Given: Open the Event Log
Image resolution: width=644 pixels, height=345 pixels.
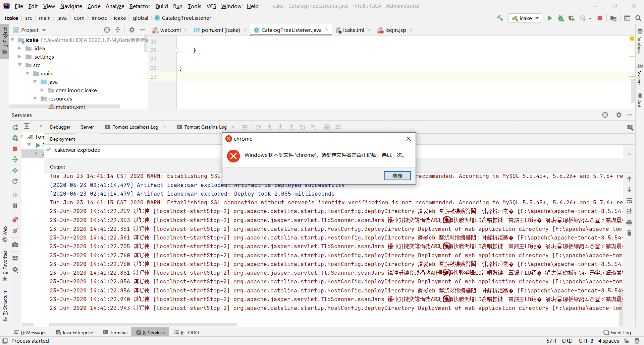Looking at the screenshot, I should point(617,332).
